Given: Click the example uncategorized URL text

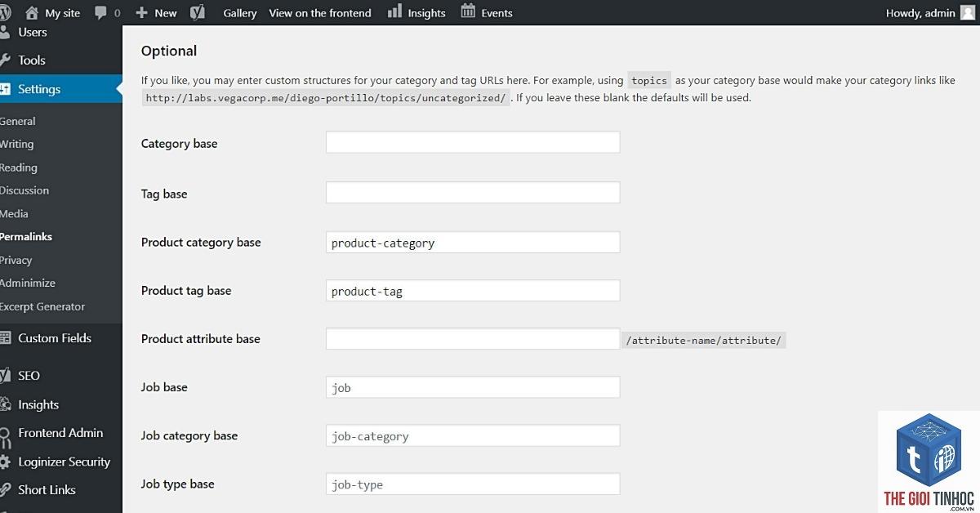Looking at the screenshot, I should 326,98.
